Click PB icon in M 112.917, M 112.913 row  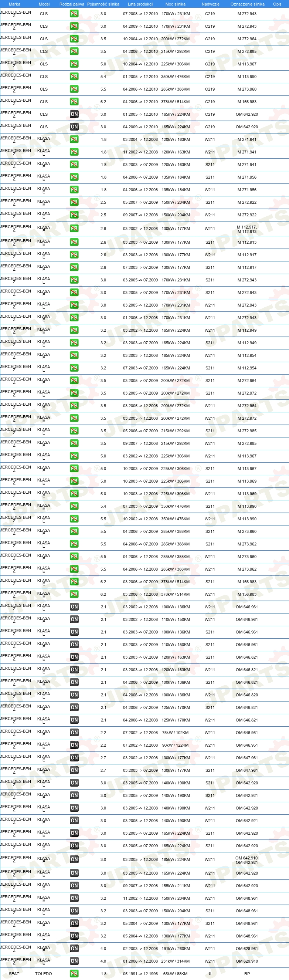coord(74,228)
